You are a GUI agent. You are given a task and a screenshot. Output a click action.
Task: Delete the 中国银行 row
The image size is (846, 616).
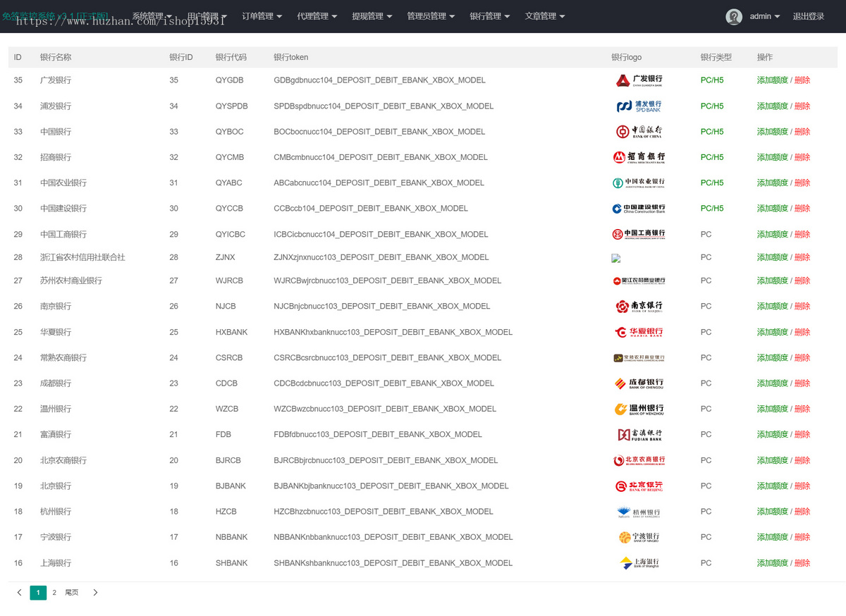[x=802, y=131]
